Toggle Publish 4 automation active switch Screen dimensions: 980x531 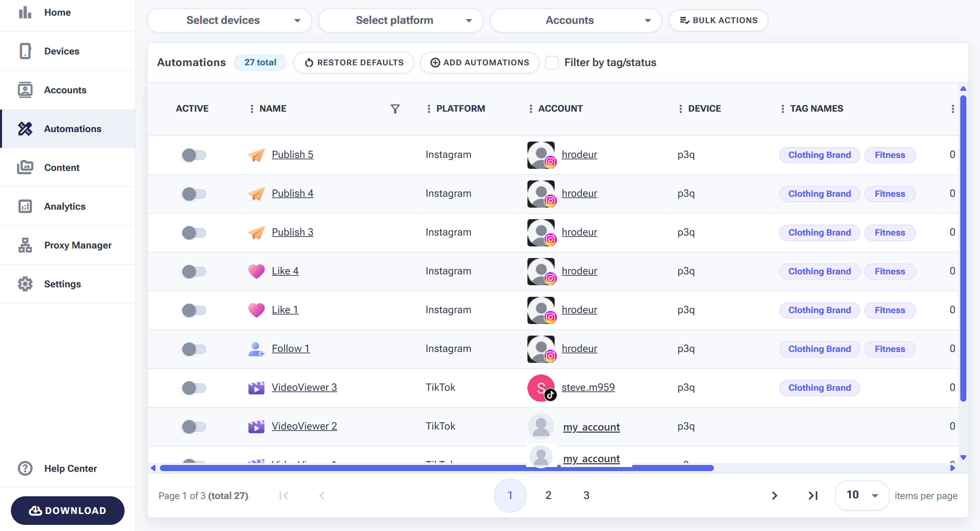[194, 194]
